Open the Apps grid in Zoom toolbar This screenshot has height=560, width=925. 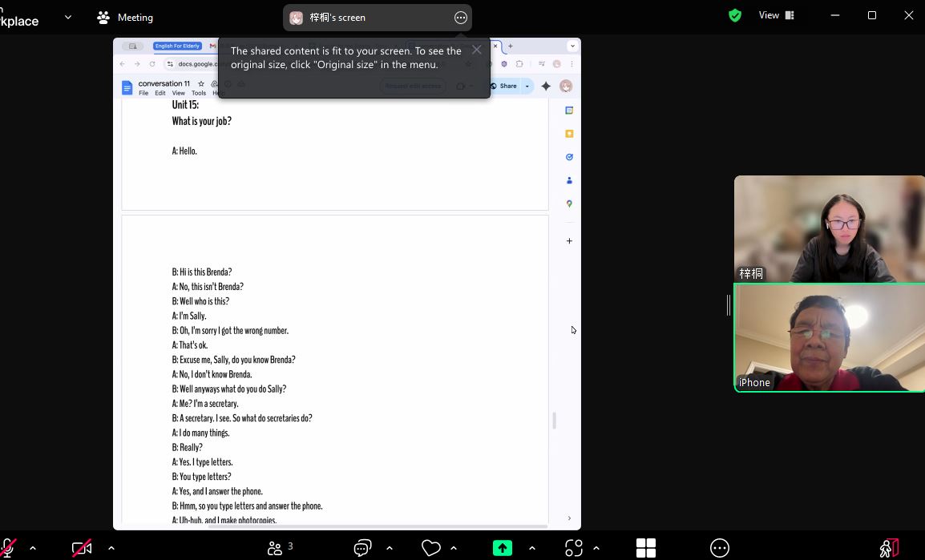(x=646, y=548)
